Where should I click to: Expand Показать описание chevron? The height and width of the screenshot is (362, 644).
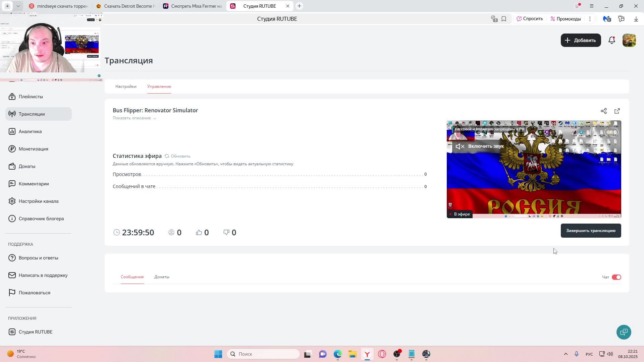pyautogui.click(x=155, y=118)
